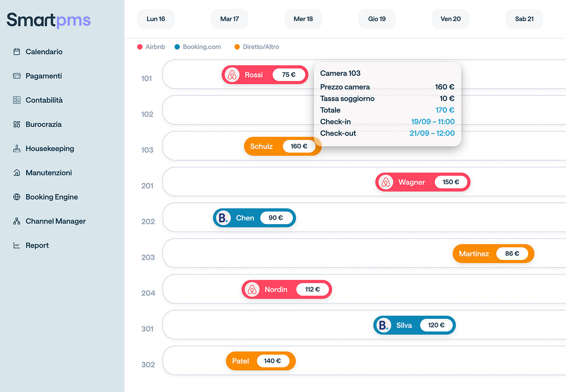Click the Airbnb logo on Rossi's booking

point(232,75)
